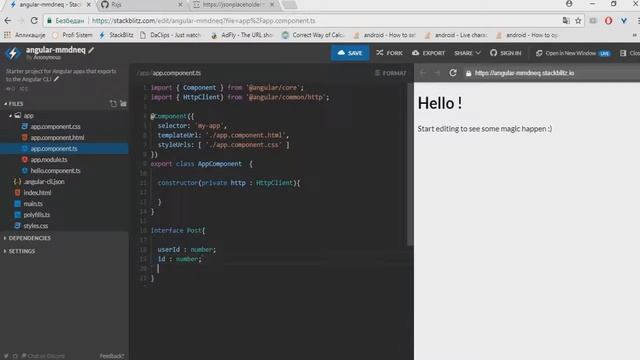Open app.component.html file
The height and width of the screenshot is (360, 640).
(x=58, y=138)
